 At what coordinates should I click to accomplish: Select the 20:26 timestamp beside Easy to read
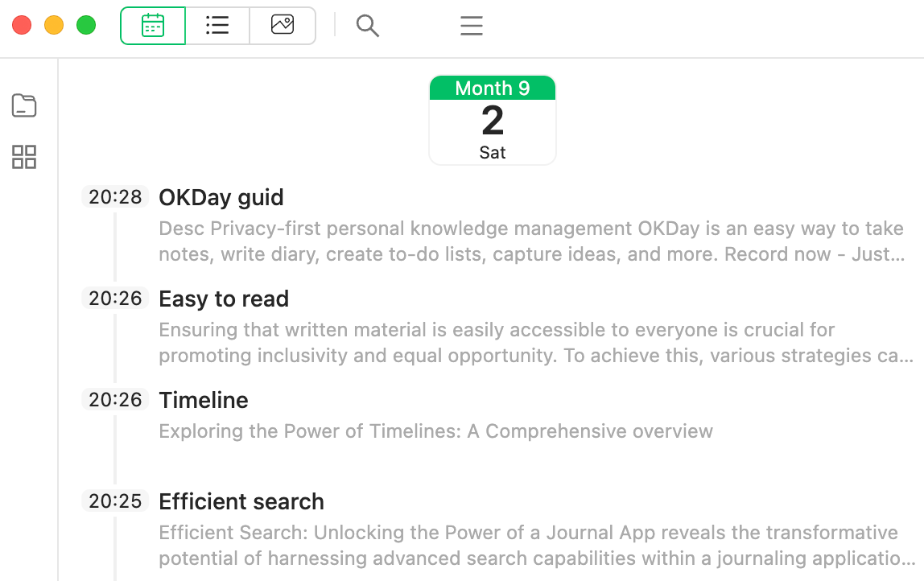coord(115,299)
